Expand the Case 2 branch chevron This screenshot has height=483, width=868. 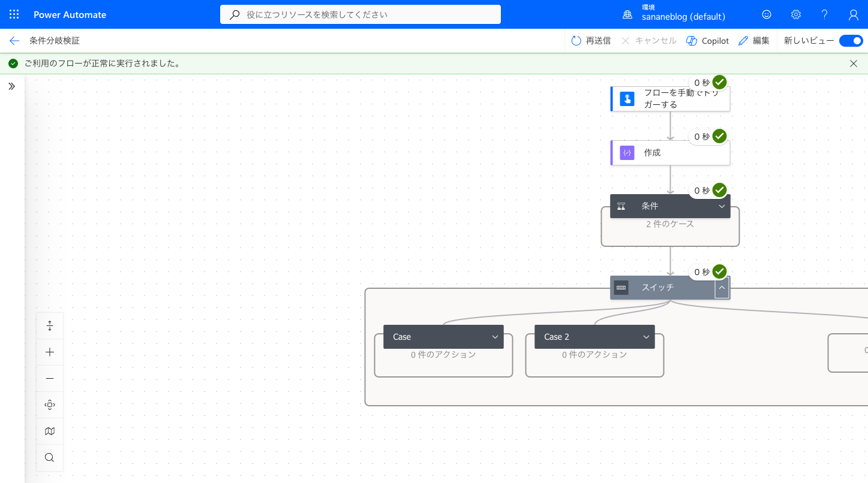pos(646,337)
